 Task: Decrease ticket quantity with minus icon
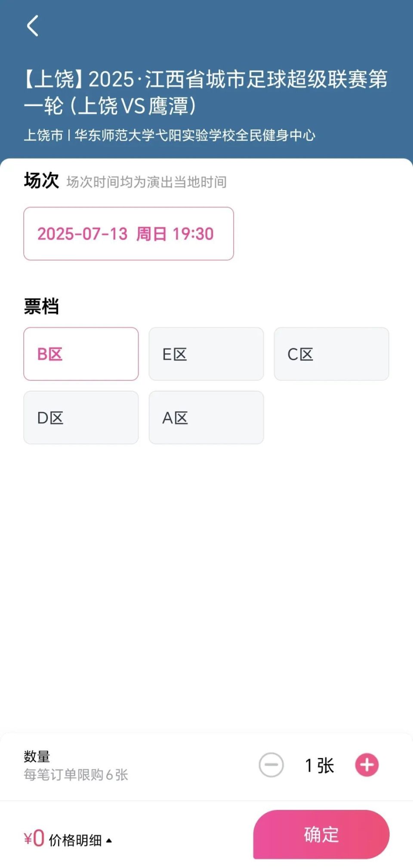click(x=271, y=765)
